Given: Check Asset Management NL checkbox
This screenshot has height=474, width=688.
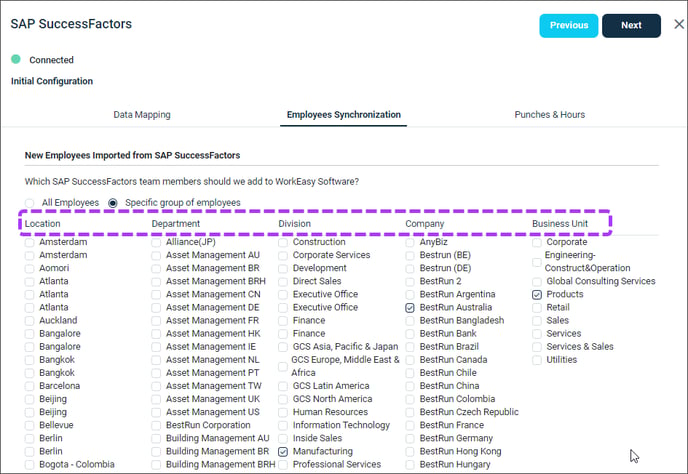Looking at the screenshot, I should [156, 360].
